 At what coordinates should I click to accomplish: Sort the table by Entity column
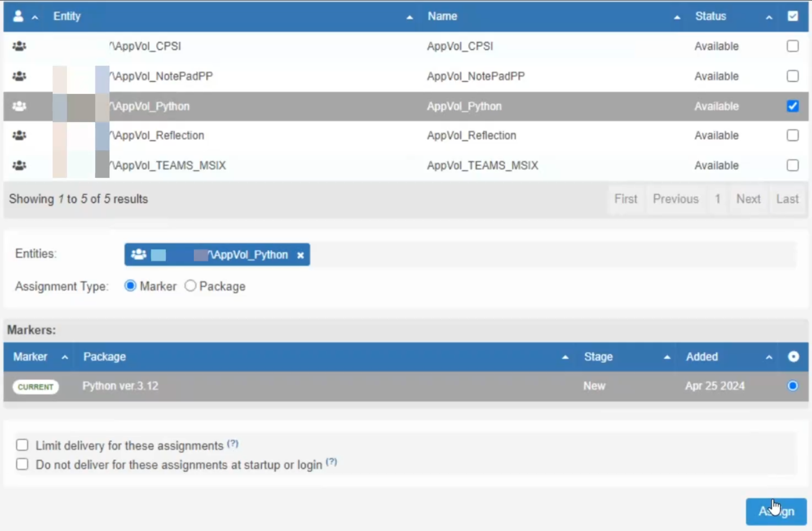(409, 16)
